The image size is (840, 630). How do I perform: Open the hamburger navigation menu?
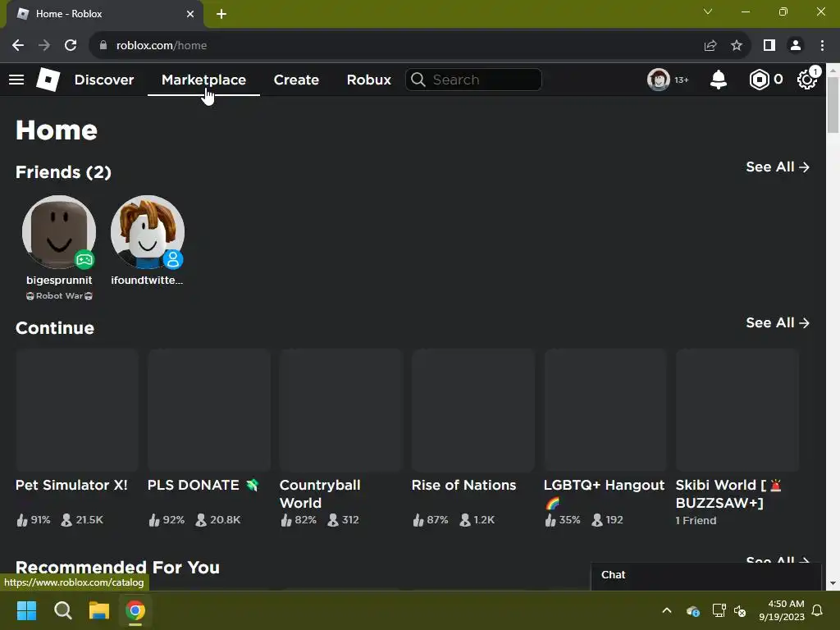[x=16, y=80]
